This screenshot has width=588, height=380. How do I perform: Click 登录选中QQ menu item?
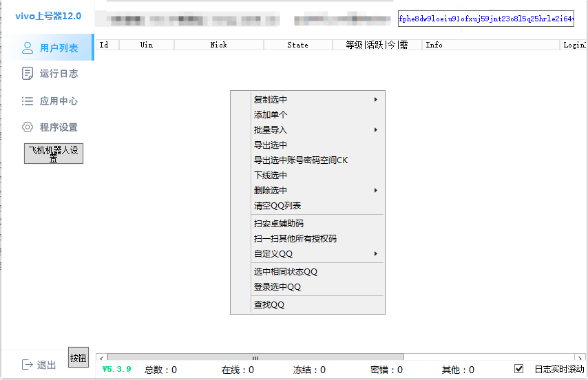tap(277, 287)
